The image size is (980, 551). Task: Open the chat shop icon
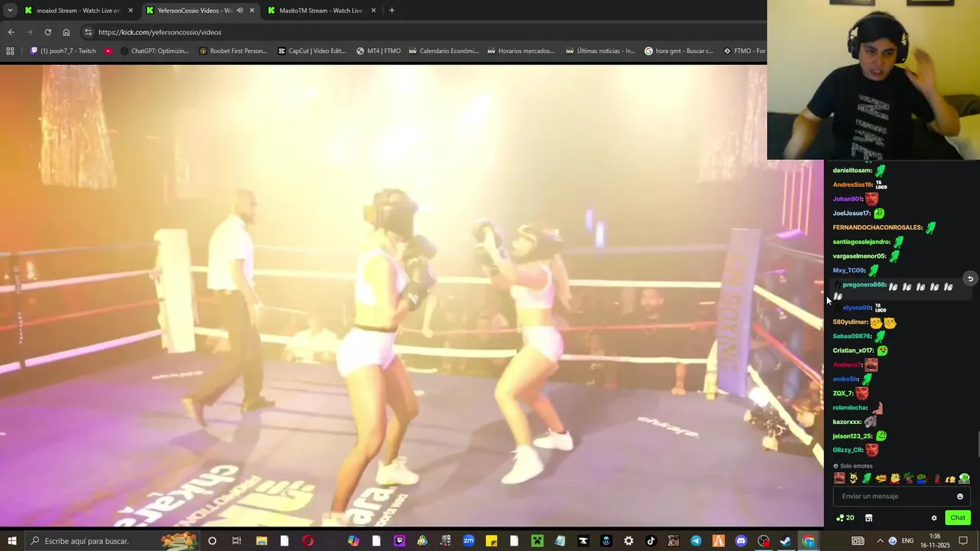tap(869, 518)
